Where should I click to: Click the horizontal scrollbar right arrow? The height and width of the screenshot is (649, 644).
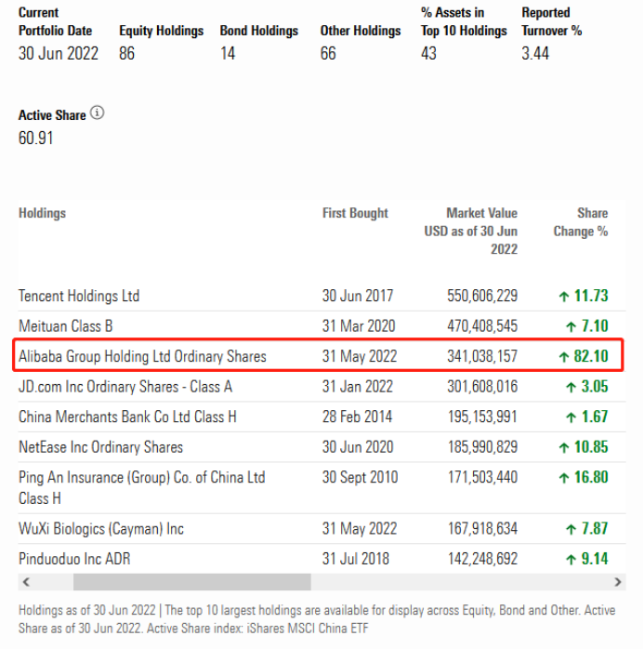tap(619, 582)
